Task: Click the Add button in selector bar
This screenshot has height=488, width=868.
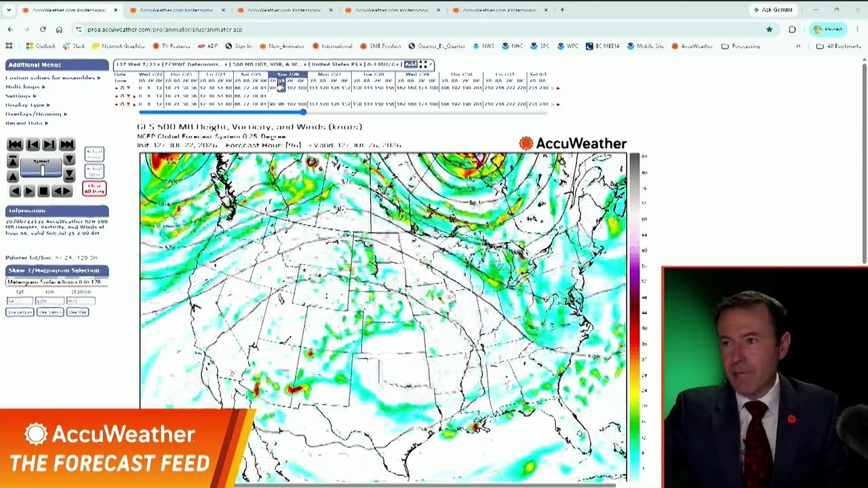Action: pos(410,64)
